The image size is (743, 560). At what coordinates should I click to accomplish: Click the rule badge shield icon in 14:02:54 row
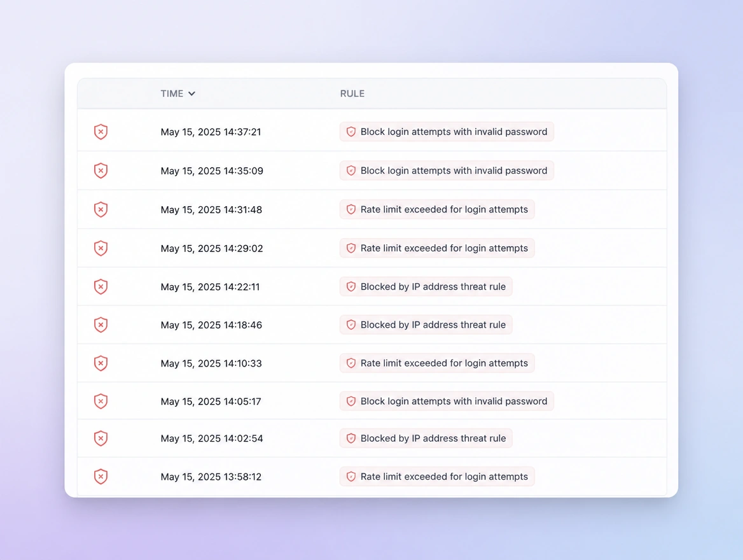[x=351, y=438]
